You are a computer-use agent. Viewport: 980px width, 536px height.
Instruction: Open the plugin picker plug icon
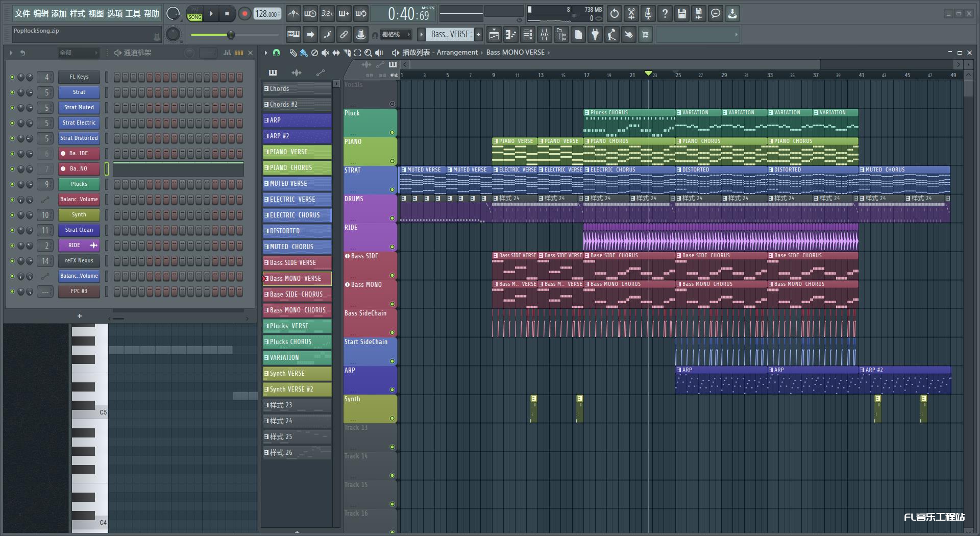point(595,35)
